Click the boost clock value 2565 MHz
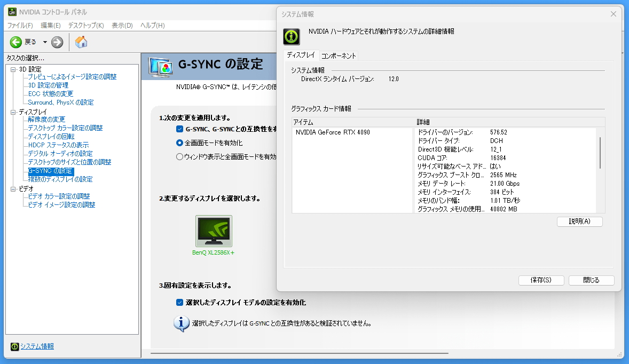Viewport: 629px width, 364px height. click(504, 175)
